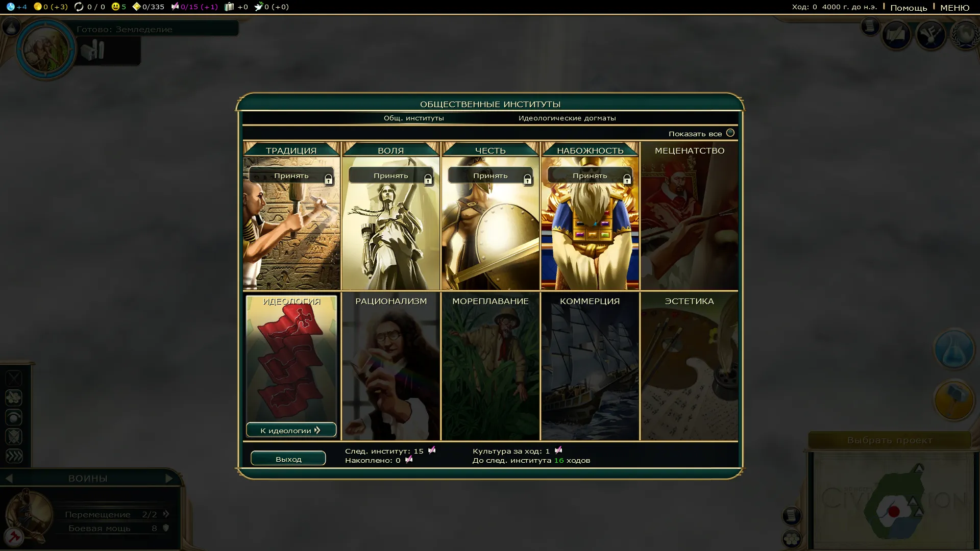
Task: Click the tourism suitcase icon
Action: (229, 7)
